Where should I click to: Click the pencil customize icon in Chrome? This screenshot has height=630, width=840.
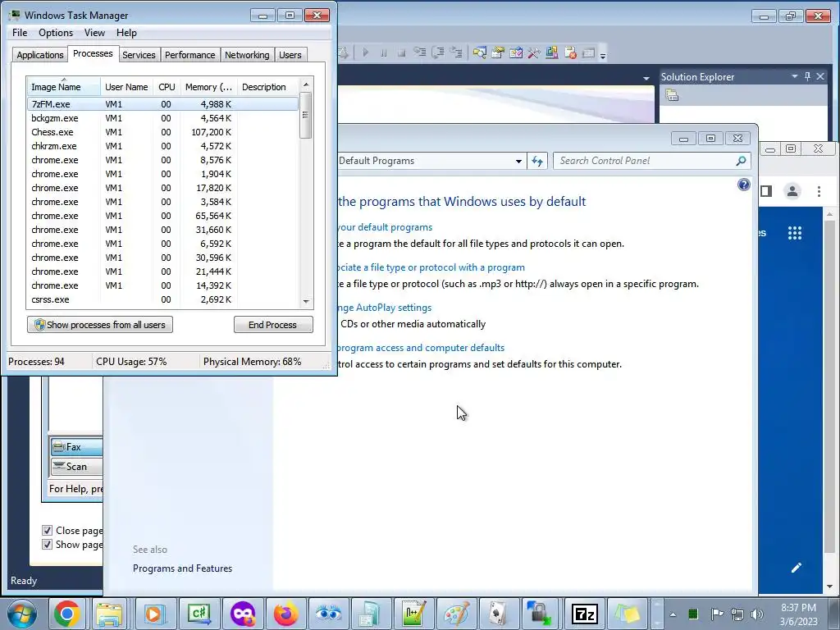click(796, 568)
